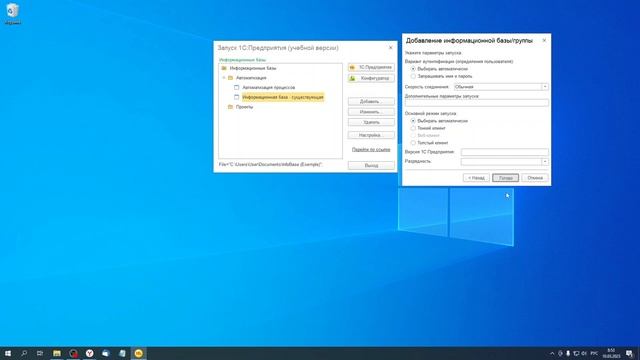This screenshot has width=640, height=360.
Task: Select the Веб-клиент radio
Action: [413, 136]
